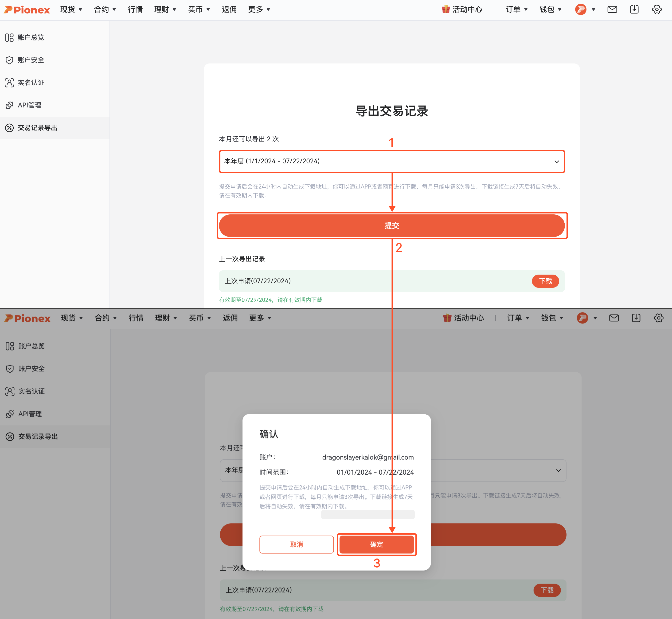Image resolution: width=672 pixels, height=619 pixels.
Task: Open 活动中心 gift link in the top navbar
Action: (462, 9)
